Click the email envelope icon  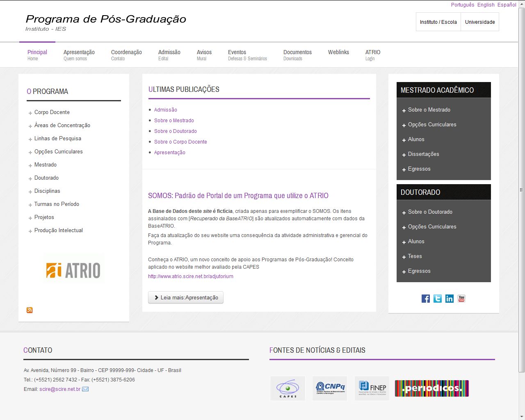click(85, 389)
